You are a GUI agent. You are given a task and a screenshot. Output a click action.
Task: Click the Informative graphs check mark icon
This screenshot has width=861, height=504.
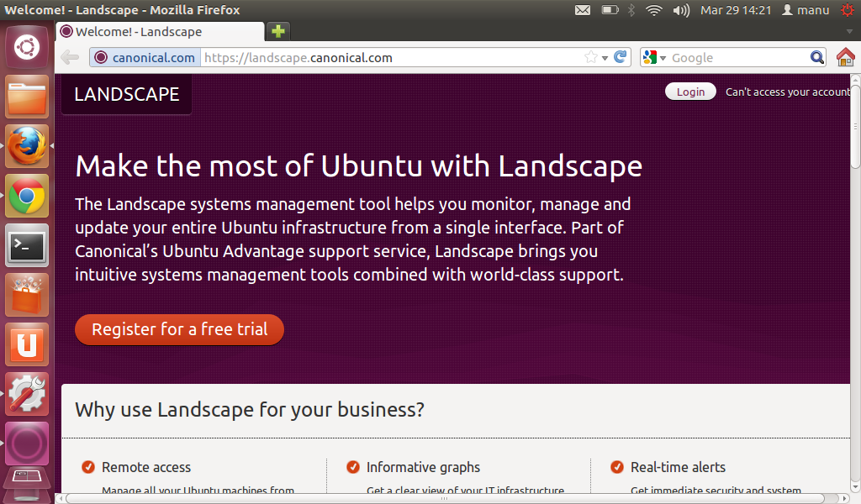[x=352, y=467]
